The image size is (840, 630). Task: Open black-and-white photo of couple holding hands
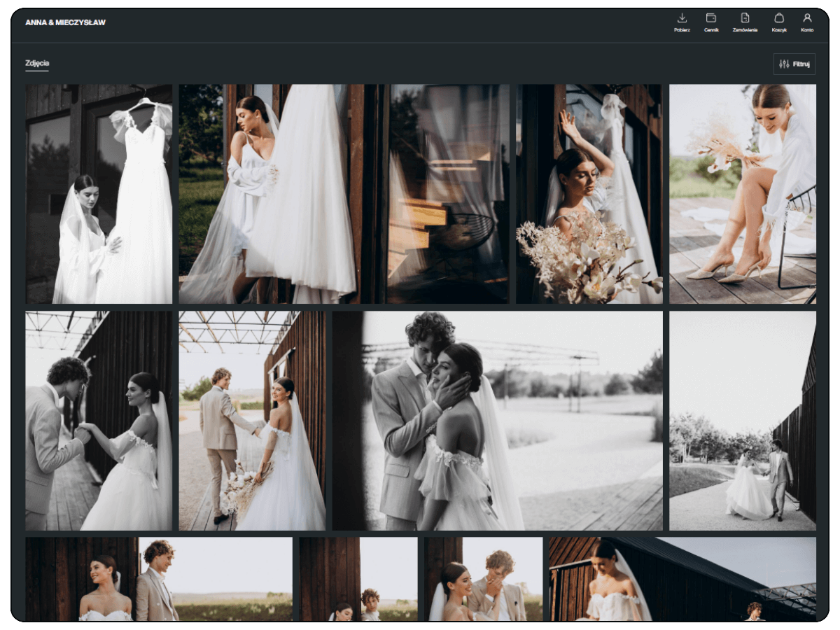click(99, 420)
